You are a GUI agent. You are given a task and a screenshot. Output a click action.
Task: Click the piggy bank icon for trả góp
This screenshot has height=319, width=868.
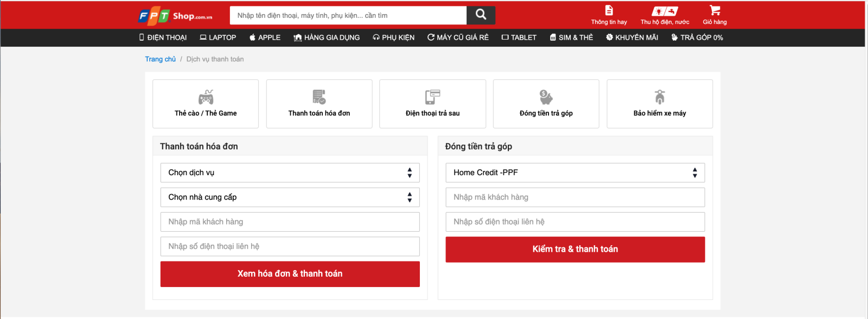pos(546,97)
